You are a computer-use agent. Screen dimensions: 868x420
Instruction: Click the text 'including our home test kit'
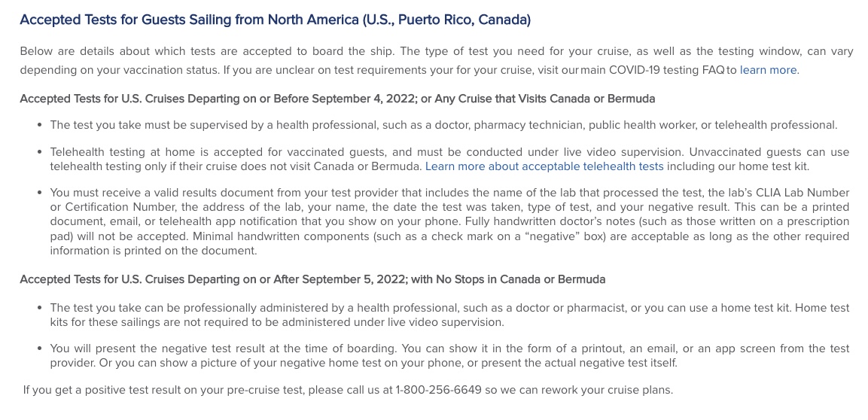coord(737,166)
